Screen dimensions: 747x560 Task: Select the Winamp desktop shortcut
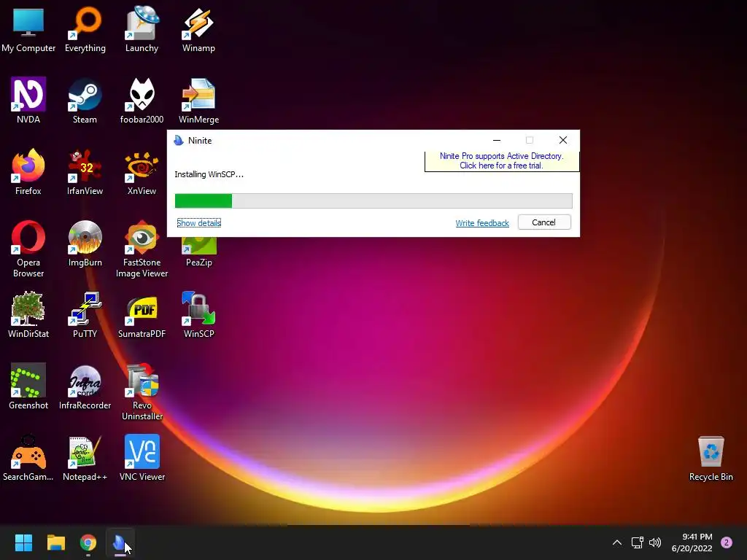pos(198,29)
